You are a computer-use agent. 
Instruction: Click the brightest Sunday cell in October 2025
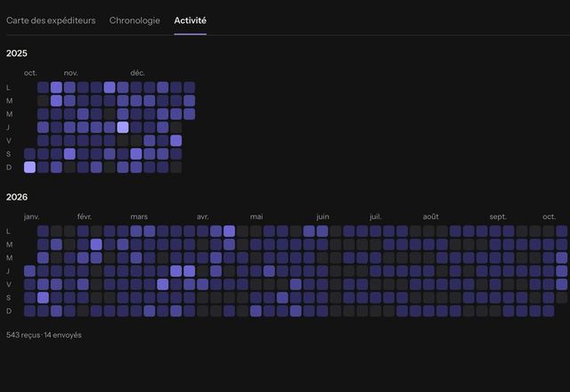coord(29,167)
